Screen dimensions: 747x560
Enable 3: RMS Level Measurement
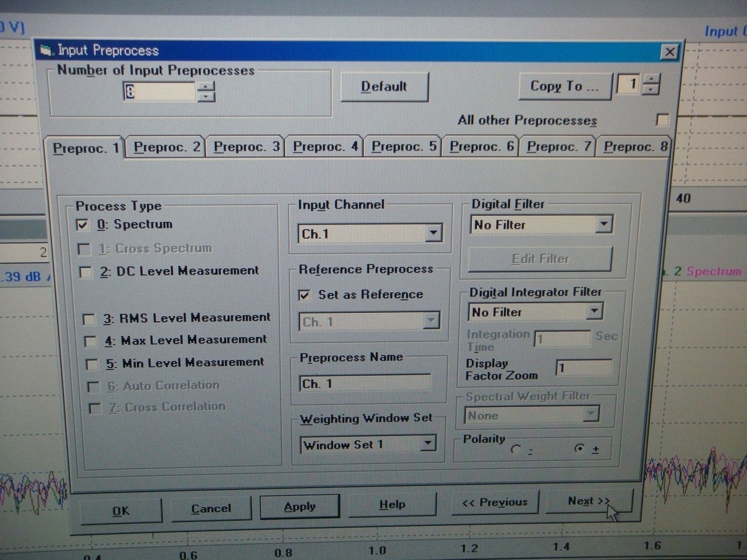tap(90, 320)
